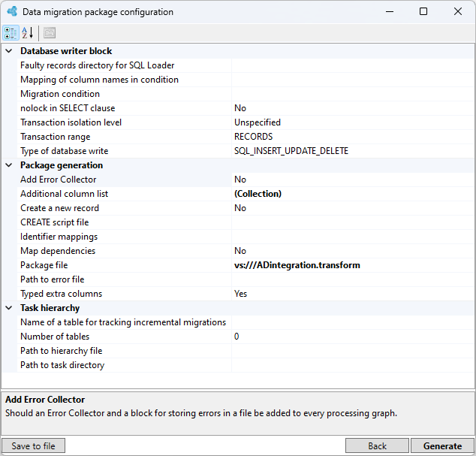Click No value for Add Error Collector

click(x=353, y=180)
